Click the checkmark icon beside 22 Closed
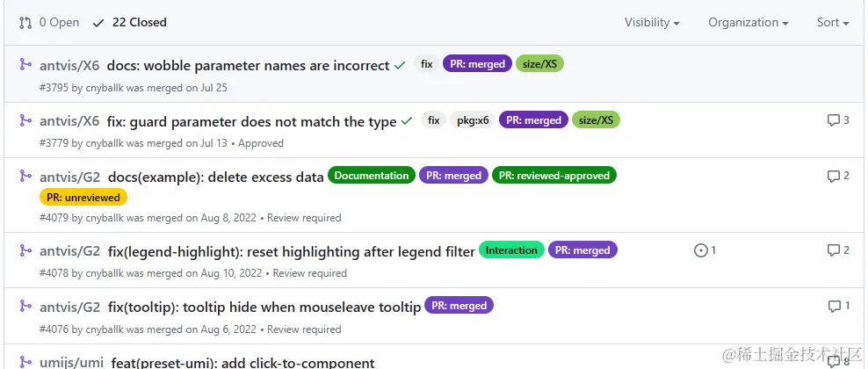The width and height of the screenshot is (868, 369). [98, 23]
